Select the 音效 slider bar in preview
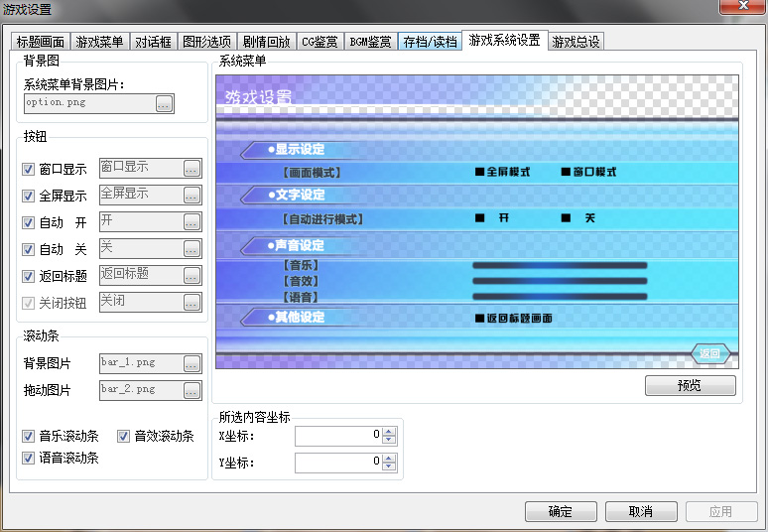This screenshot has width=768, height=532. pyautogui.click(x=560, y=281)
